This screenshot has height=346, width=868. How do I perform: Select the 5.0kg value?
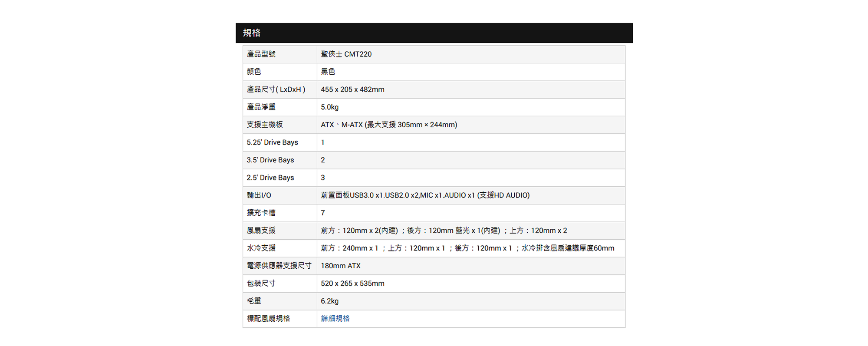(x=330, y=107)
